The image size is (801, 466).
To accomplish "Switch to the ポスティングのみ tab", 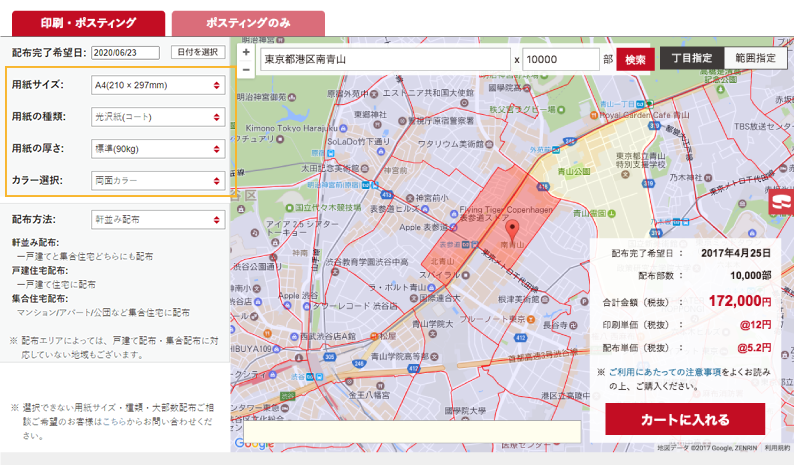I will click(x=248, y=22).
